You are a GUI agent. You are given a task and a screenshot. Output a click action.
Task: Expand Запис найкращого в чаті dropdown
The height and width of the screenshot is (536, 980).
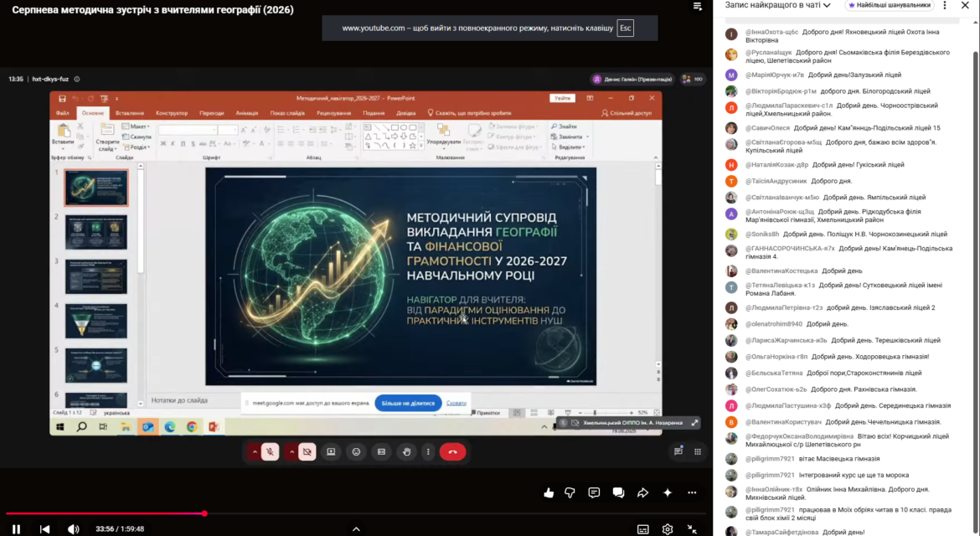[x=777, y=5]
